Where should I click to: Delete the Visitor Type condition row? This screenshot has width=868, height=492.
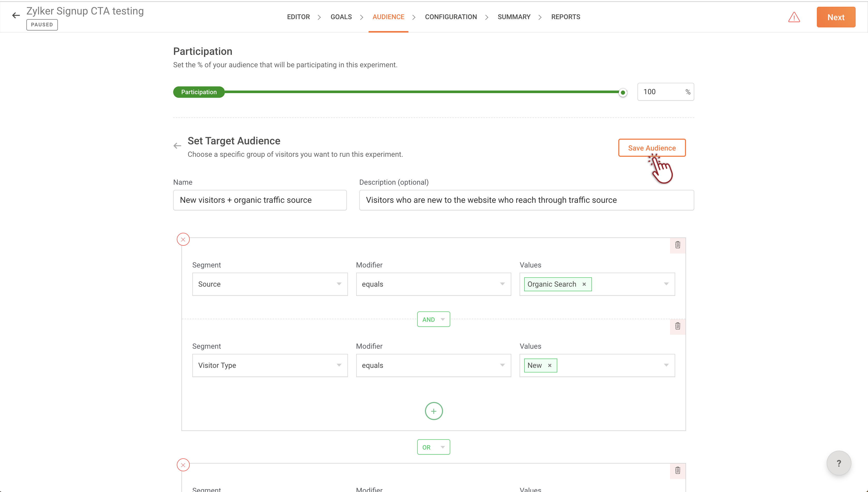pos(677,326)
